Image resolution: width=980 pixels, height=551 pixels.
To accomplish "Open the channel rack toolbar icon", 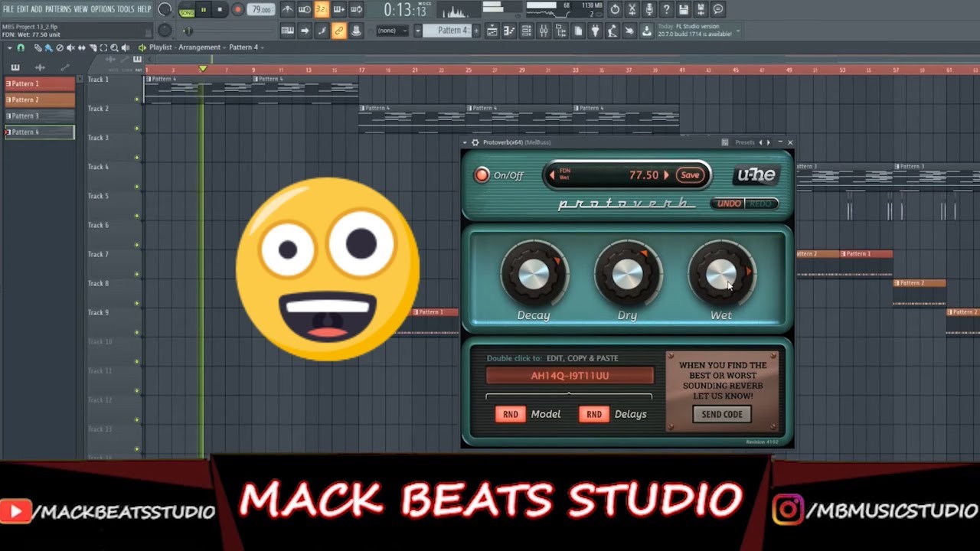I will [527, 31].
